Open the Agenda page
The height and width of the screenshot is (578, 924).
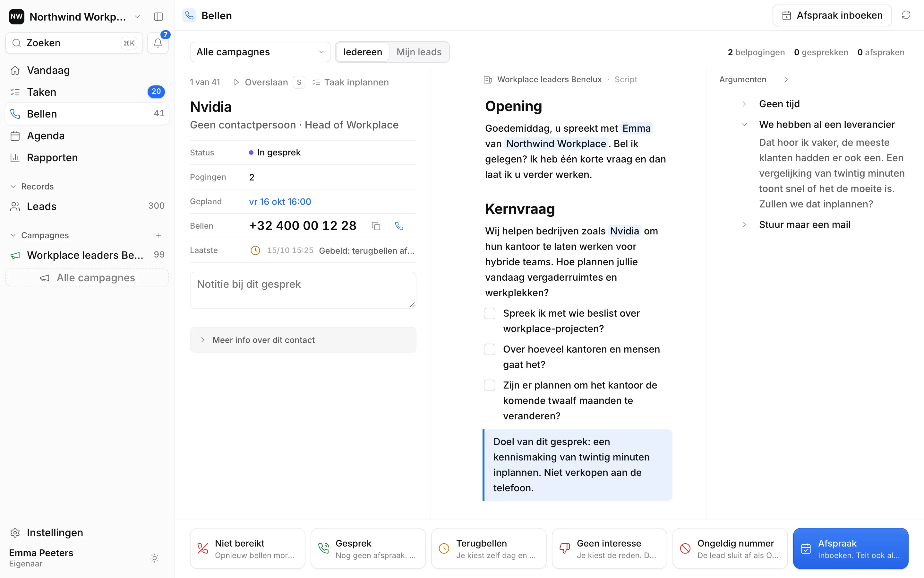[x=87, y=136]
